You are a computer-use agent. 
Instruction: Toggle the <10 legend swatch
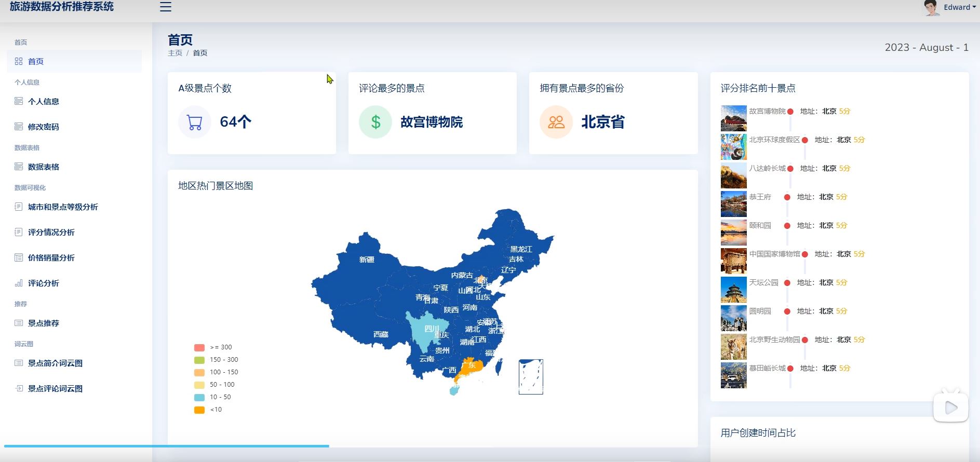click(x=199, y=410)
